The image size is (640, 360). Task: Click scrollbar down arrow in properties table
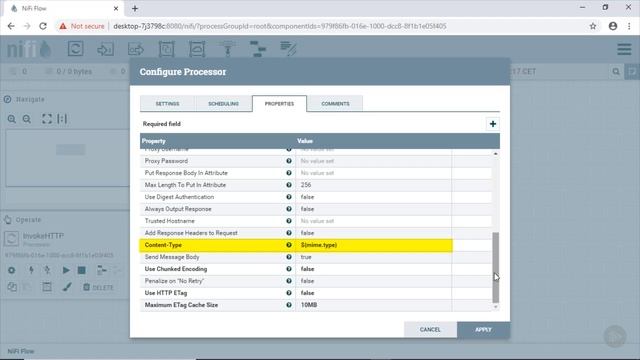496,307
